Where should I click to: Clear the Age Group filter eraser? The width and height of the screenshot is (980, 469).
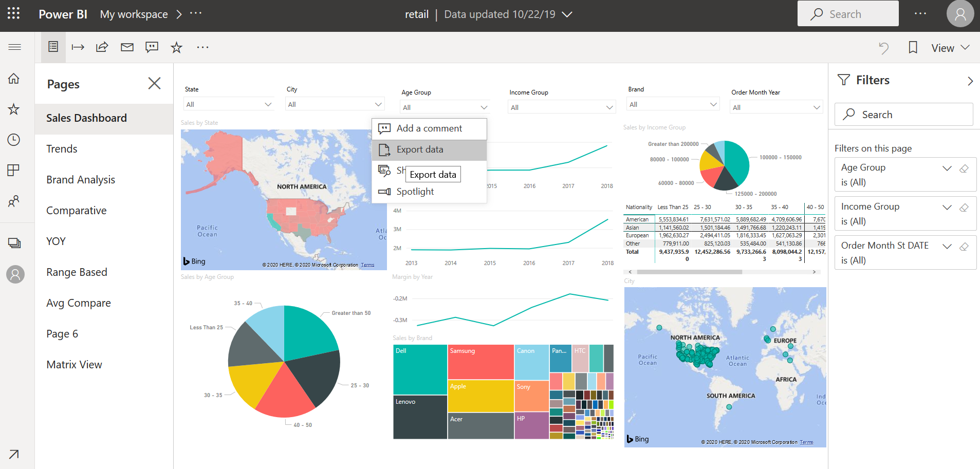pos(964,168)
